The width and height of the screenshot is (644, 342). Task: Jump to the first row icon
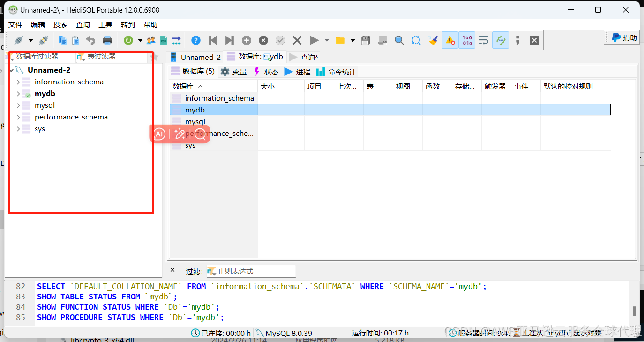tap(213, 40)
